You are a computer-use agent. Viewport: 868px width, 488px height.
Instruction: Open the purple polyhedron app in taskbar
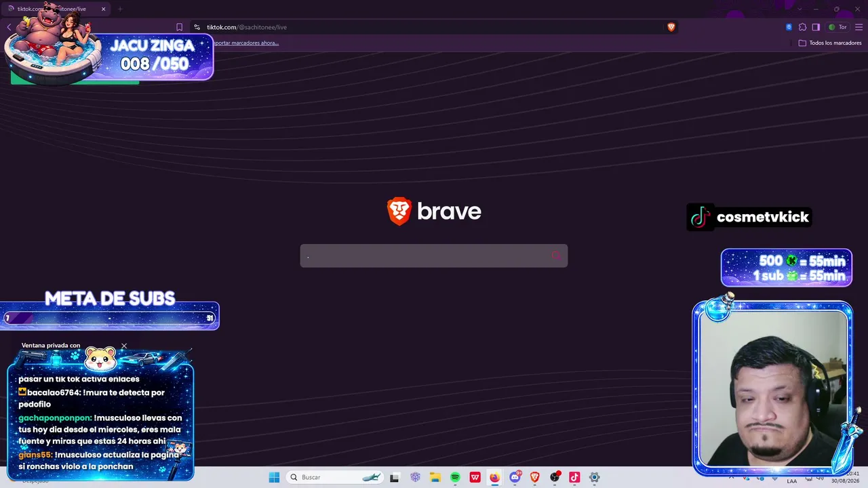415,477
